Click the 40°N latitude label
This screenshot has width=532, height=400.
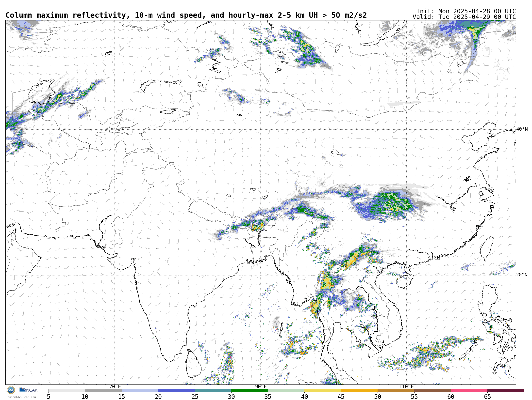(522, 129)
